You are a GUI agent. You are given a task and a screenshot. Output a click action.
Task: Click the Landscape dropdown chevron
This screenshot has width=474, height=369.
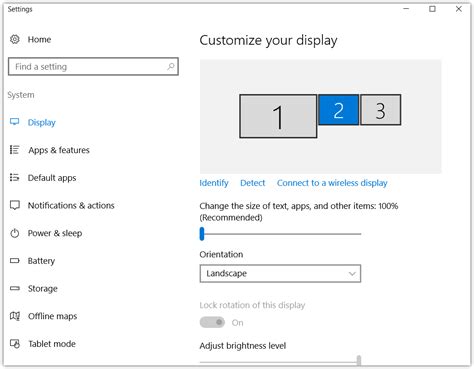point(352,274)
